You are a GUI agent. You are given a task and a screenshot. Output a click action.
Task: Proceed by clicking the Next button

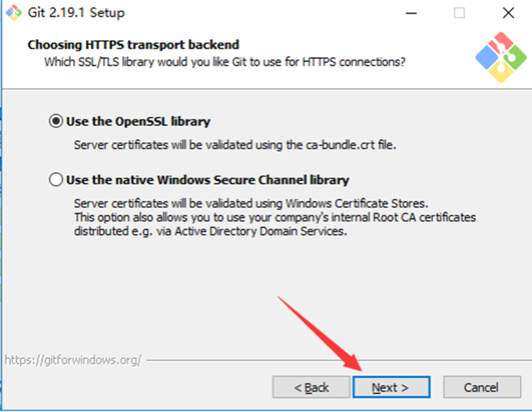tap(391, 387)
